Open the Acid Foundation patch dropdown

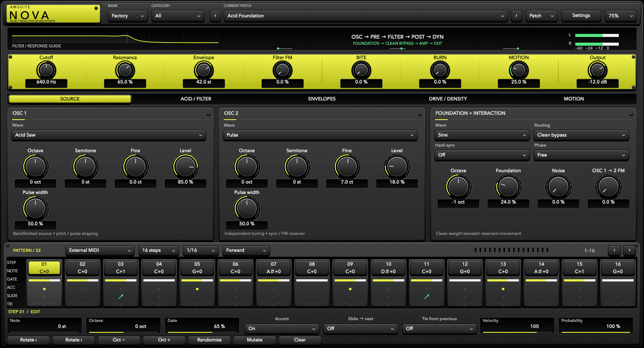(x=366, y=16)
